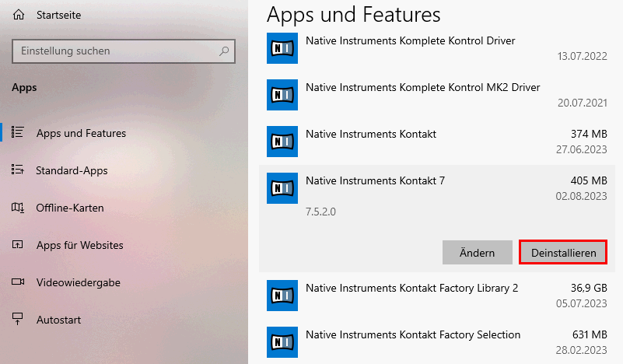623x364 pixels.
Task: Click the 374 MB size value
Action: click(x=589, y=135)
